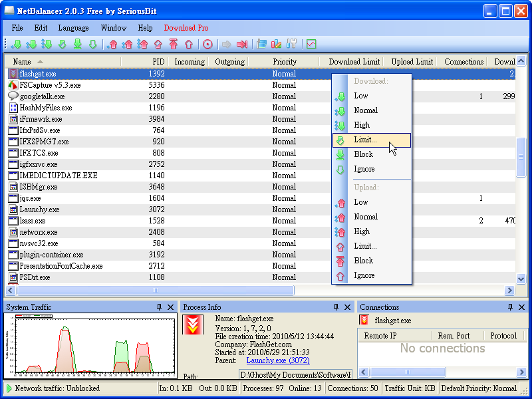Click the toolbar block download icon

[77, 44]
